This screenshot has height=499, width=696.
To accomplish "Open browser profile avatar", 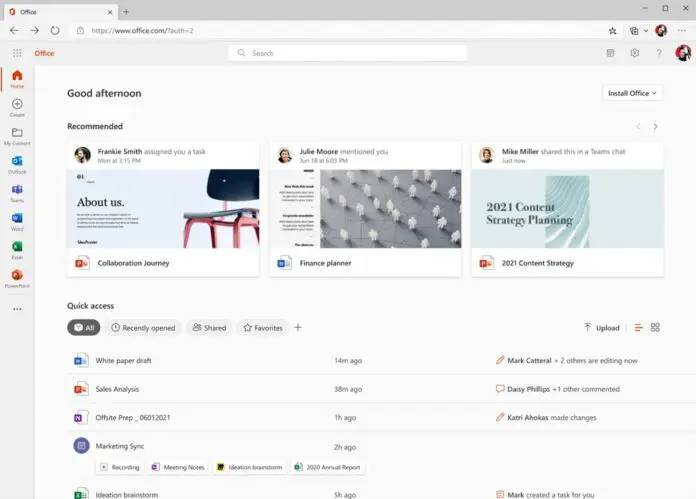I will click(661, 31).
